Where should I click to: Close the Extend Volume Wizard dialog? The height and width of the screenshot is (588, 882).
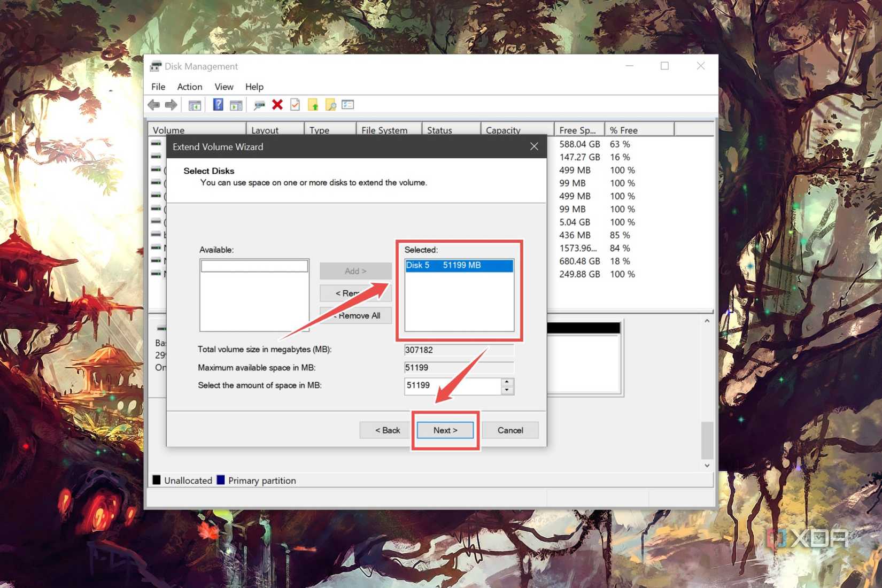(534, 146)
